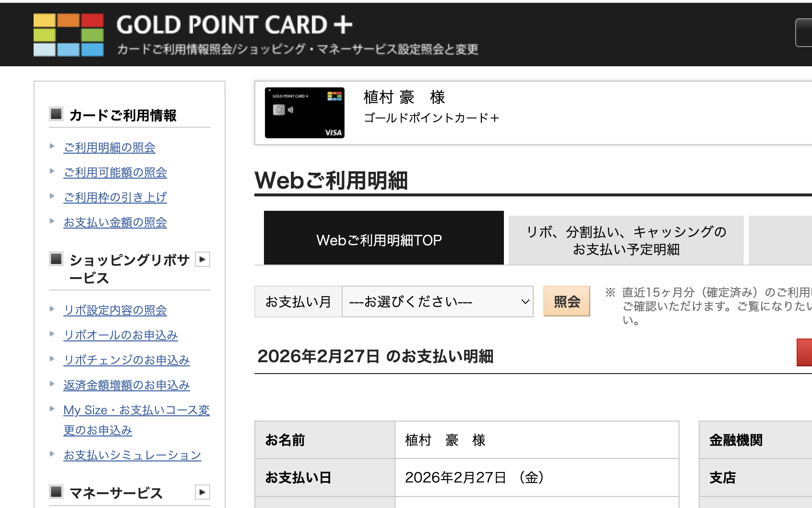Expand the ショッピングリボサービス section arrow
812x508 pixels.
(203, 260)
